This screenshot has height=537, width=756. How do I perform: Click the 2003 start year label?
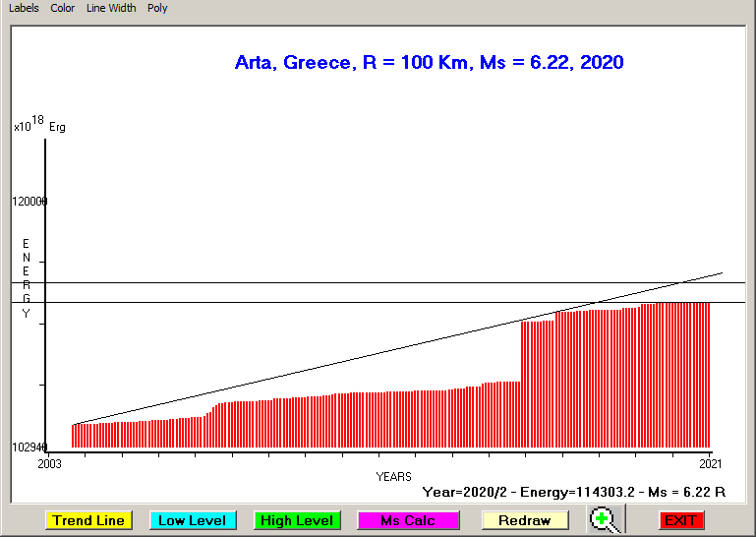[49, 462]
